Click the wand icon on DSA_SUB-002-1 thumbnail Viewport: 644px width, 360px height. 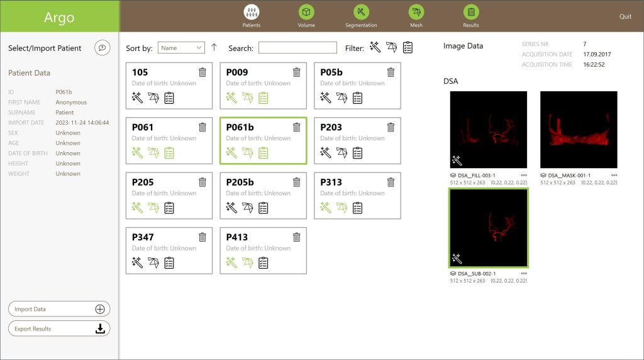(457, 259)
